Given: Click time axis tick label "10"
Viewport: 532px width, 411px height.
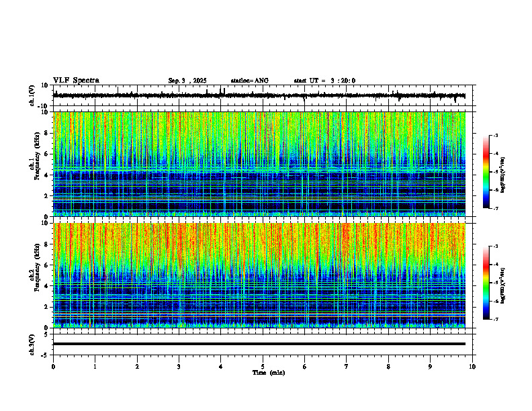Looking at the screenshot, I should 472,367.
